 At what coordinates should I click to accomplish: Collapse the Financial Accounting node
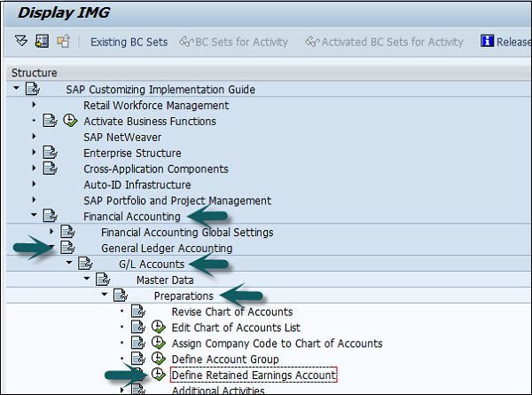(33, 216)
